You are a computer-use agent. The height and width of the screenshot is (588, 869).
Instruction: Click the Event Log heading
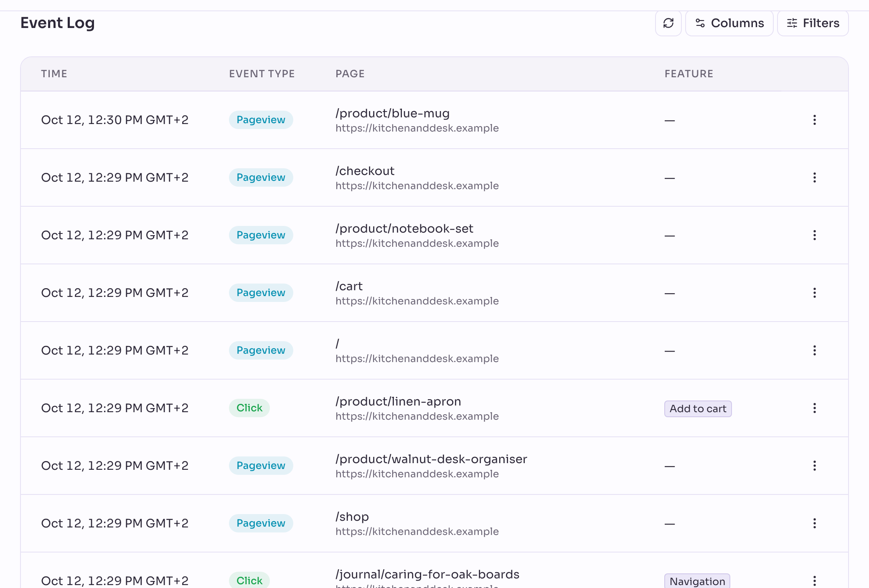(58, 23)
